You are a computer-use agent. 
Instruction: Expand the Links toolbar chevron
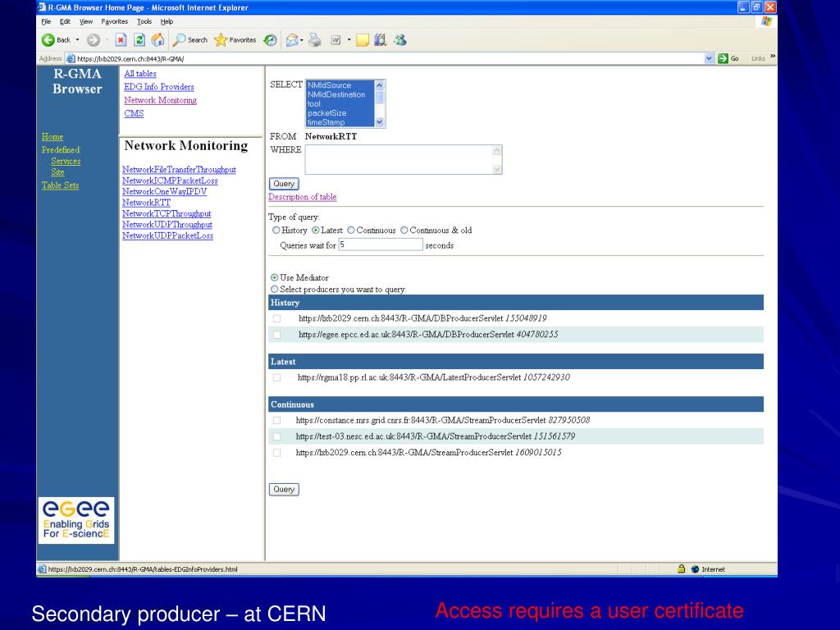[x=773, y=57]
